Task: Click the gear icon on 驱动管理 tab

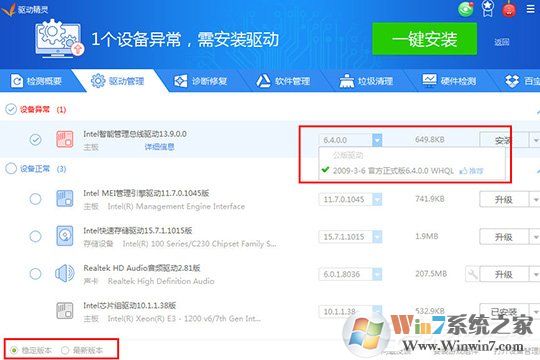Action: 98,81
